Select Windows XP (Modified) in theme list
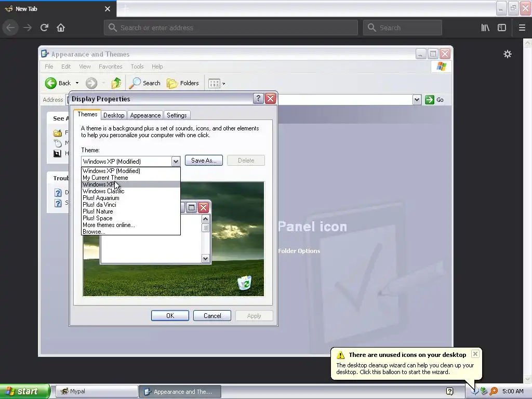This screenshot has width=532, height=399. point(130,170)
